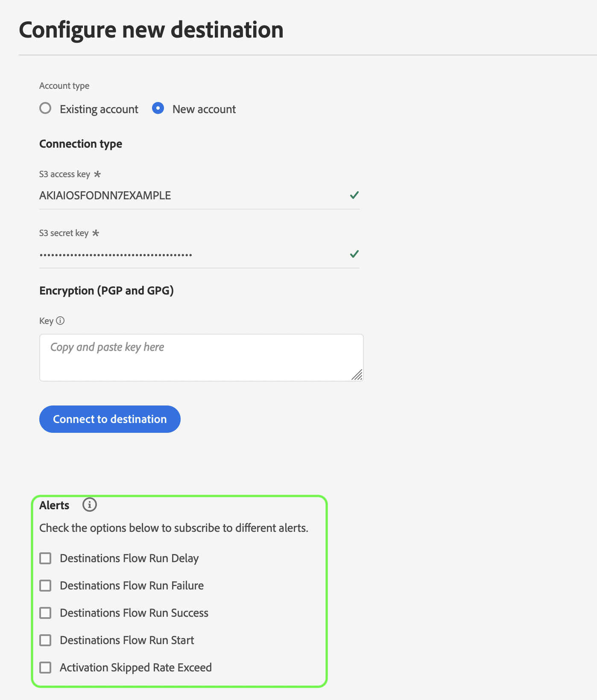The width and height of the screenshot is (597, 700).
Task: Enable Activation Skipped Rate Exceed alert
Action: point(45,668)
